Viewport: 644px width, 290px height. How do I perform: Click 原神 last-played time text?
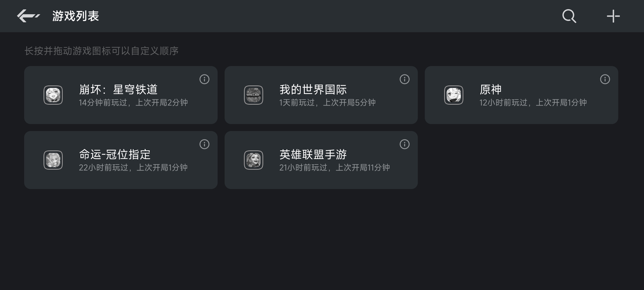click(533, 103)
